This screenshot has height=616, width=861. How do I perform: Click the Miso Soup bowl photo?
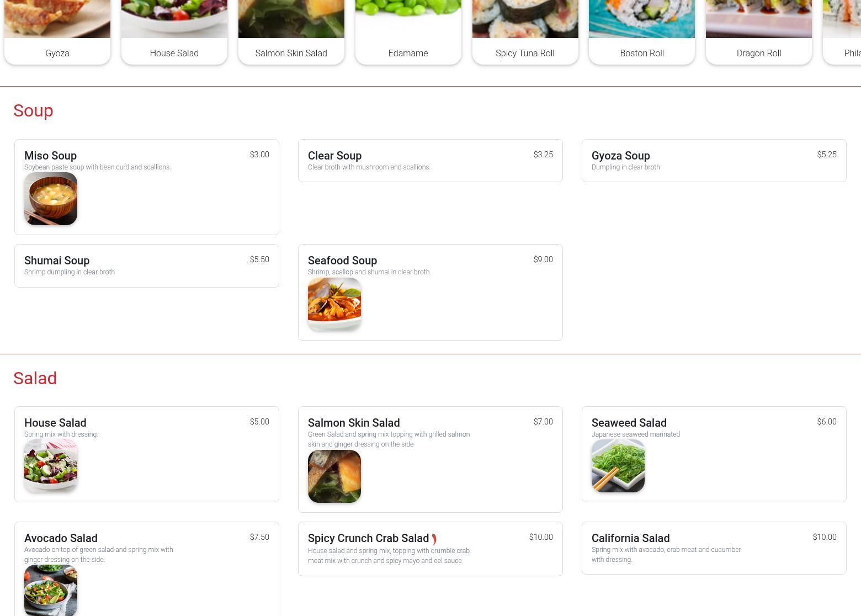[51, 199]
